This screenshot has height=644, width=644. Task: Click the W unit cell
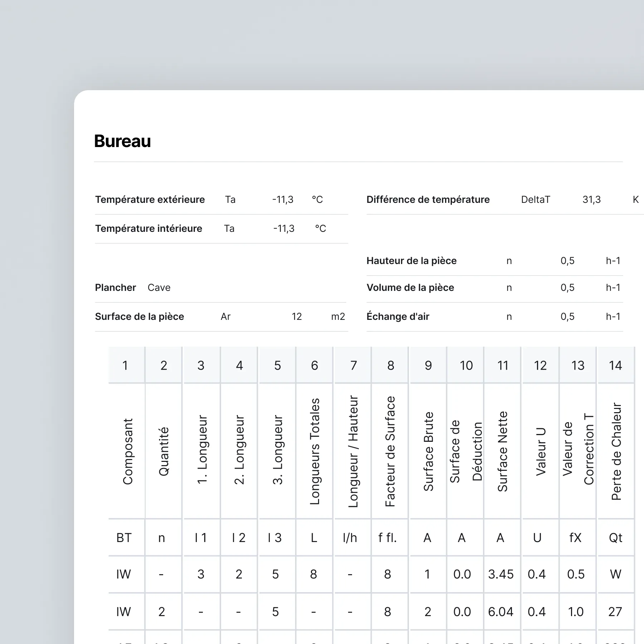615,574
